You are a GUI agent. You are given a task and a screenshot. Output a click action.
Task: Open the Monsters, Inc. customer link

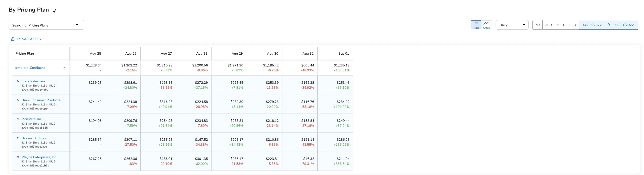coord(32,119)
